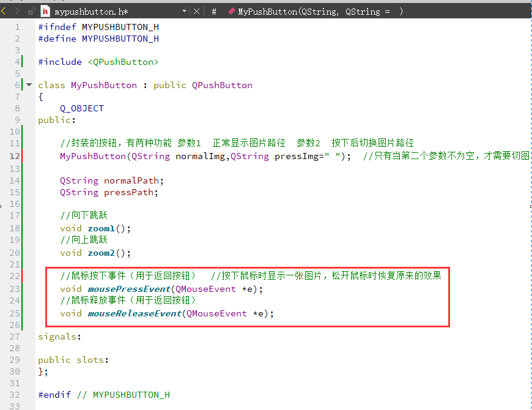Click the #include keyword on line 4
Screen dimensions: 532x410
click(x=60, y=62)
